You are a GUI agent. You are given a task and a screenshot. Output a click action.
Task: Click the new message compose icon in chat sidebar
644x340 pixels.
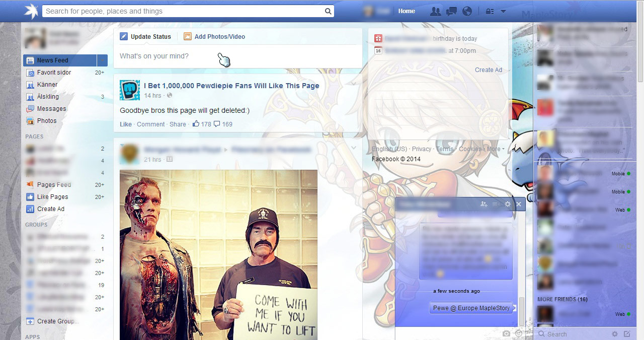tap(627, 334)
